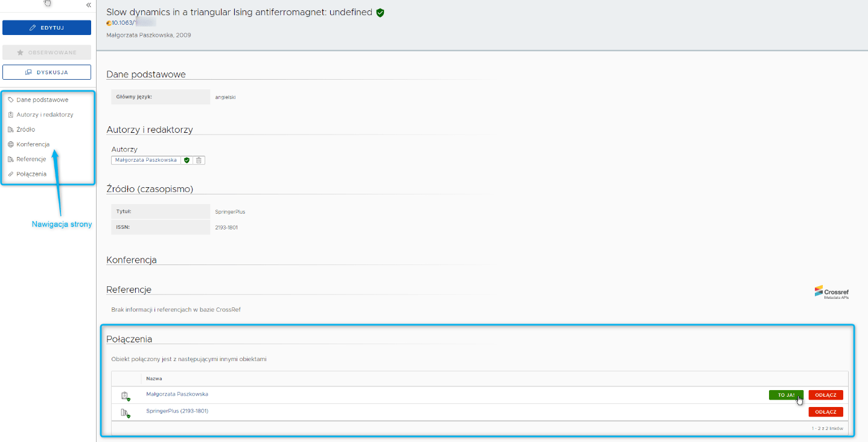Click the EDYTUJ edit button
The width and height of the screenshot is (868, 442).
46,28
